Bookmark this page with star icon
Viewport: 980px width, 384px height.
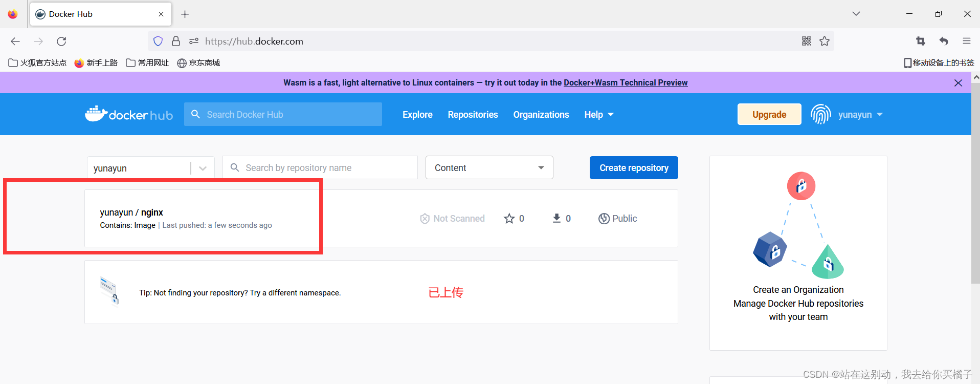(x=825, y=41)
